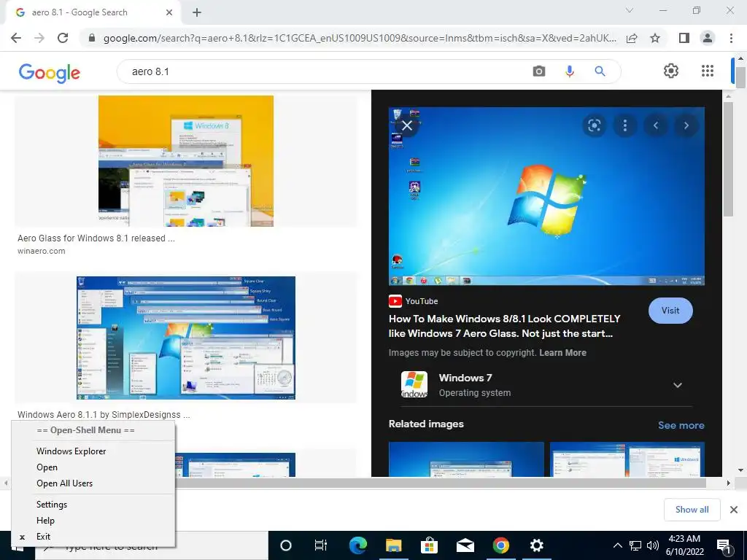Open network status tray icon
The width and height of the screenshot is (747, 560).
pos(635,545)
